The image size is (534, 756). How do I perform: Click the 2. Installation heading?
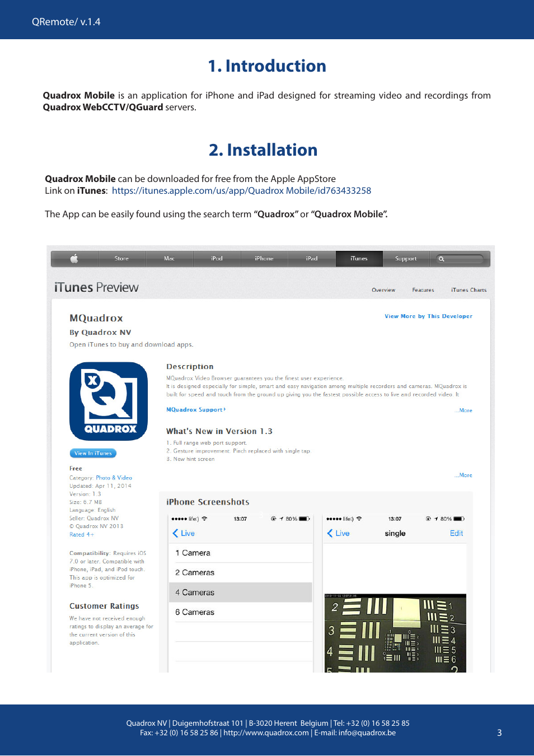[263, 150]
